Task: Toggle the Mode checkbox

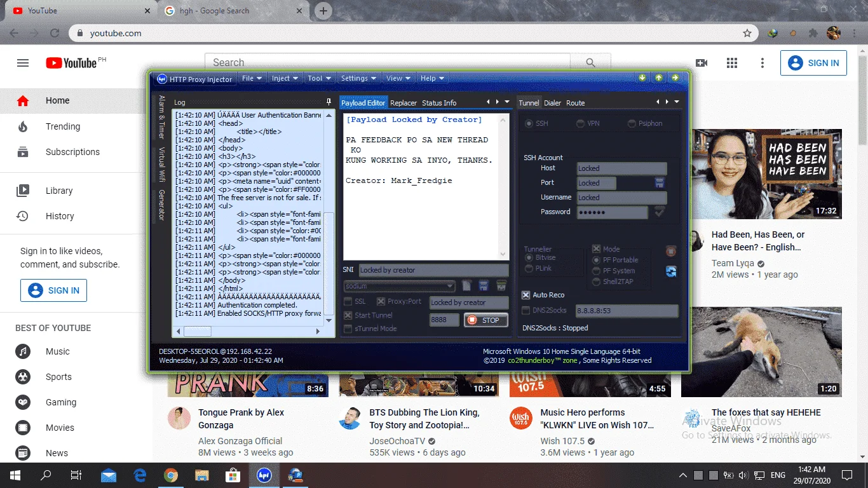Action: click(596, 249)
